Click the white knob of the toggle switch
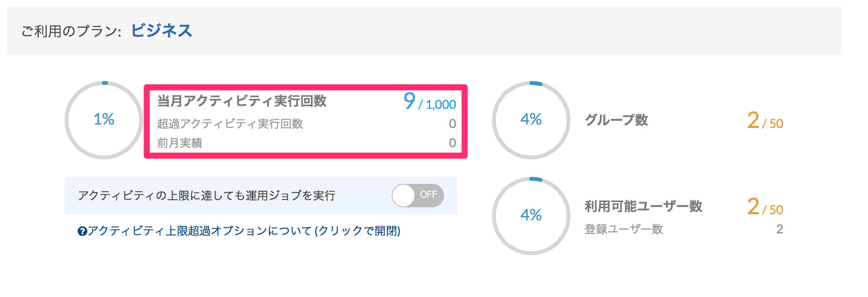Image resolution: width=868 pixels, height=297 pixels. [x=403, y=196]
